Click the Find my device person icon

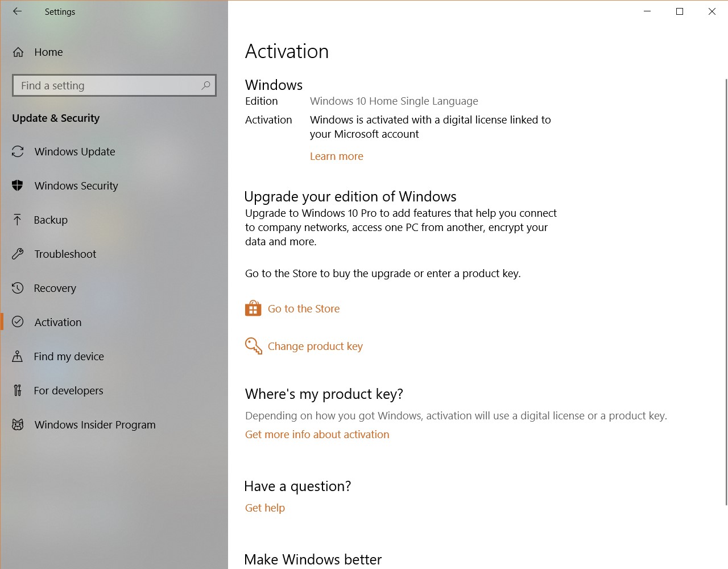[18, 356]
